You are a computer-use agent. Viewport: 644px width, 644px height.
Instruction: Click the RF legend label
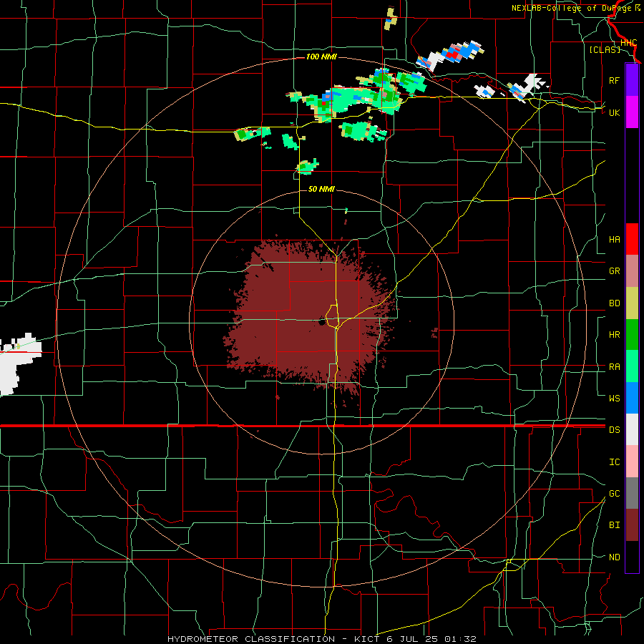(614, 80)
